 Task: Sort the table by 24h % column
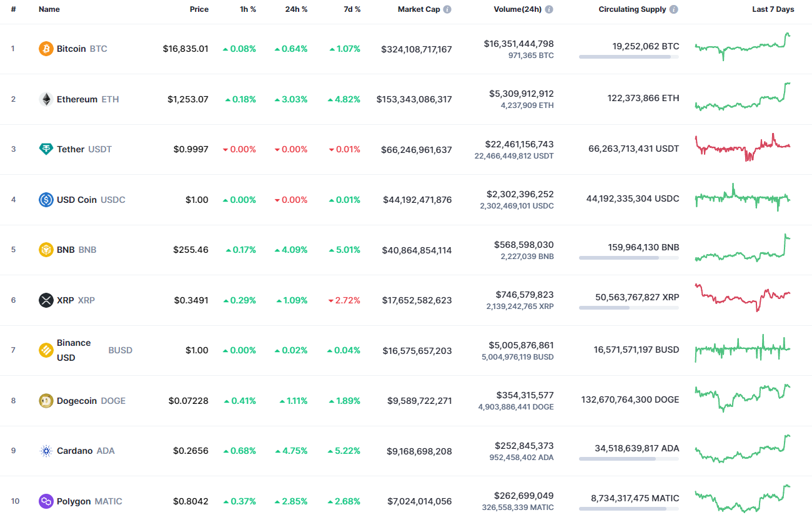296,9
